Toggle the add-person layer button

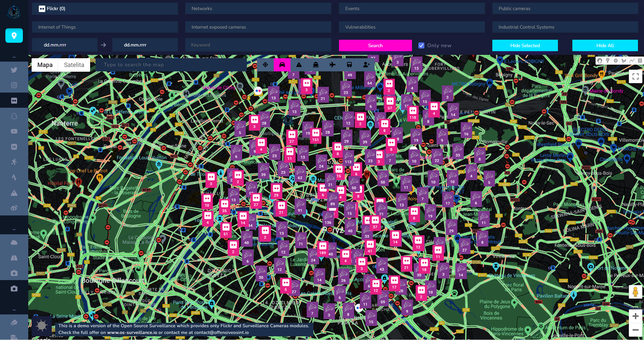coord(366,65)
